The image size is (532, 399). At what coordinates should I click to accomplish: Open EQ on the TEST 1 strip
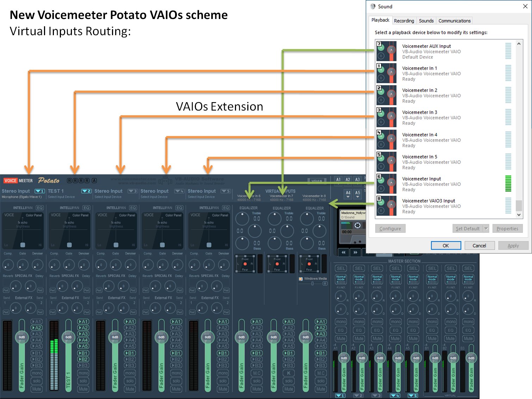pyautogui.click(x=86, y=208)
